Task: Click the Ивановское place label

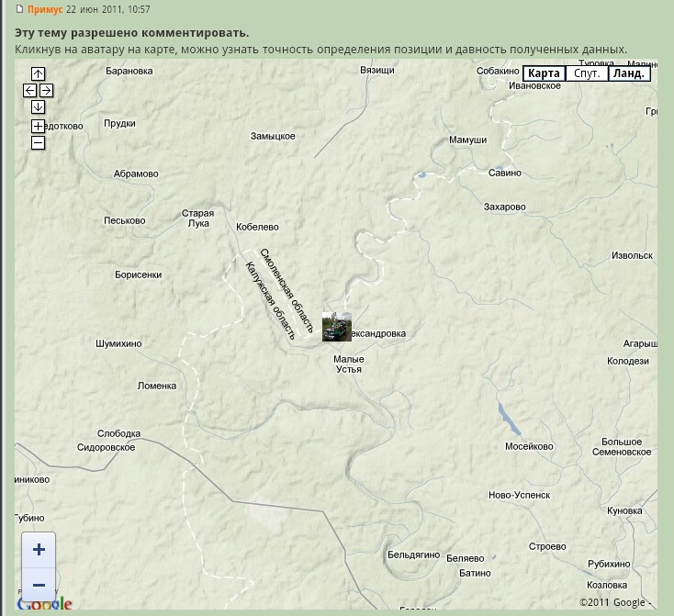Action: (534, 85)
